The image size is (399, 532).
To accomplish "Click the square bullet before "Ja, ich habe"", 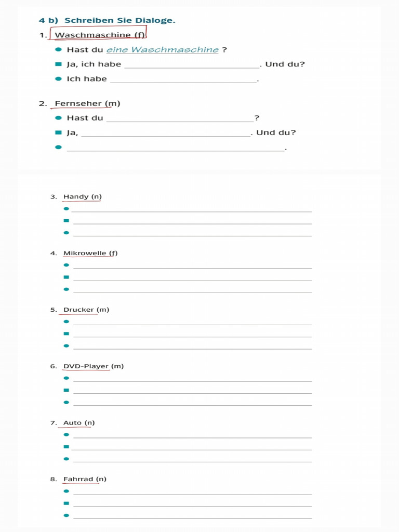I will [59, 64].
